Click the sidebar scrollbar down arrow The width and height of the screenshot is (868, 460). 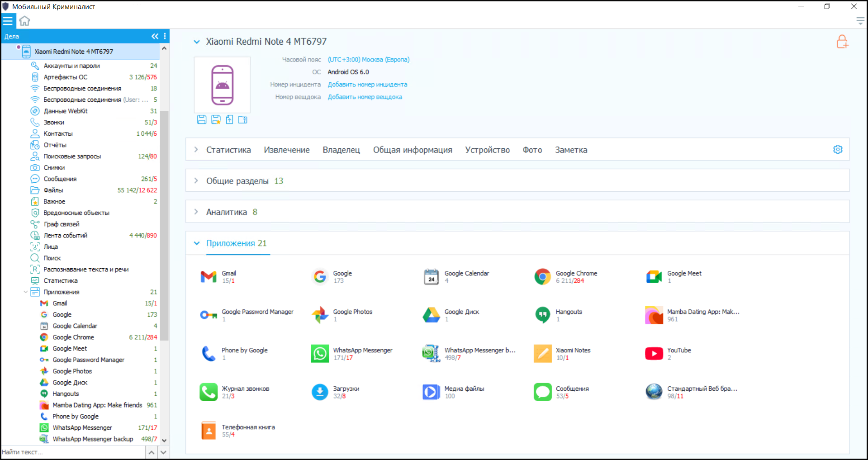pos(164,440)
